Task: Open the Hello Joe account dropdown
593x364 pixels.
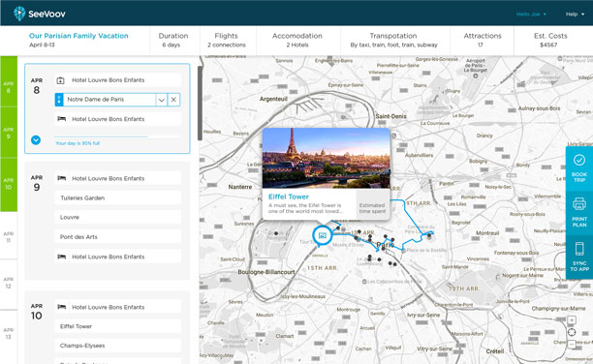Action: [531, 14]
